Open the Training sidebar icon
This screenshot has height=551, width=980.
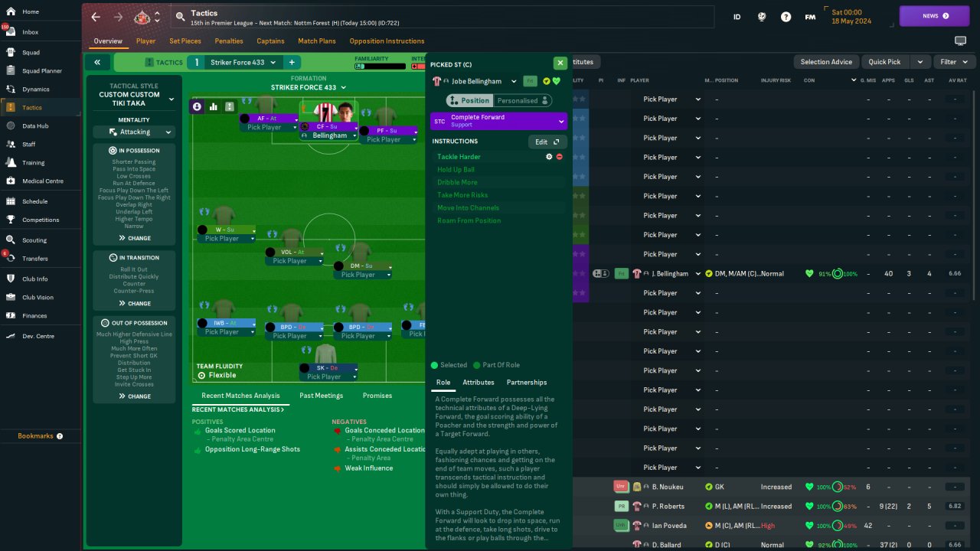click(11, 163)
